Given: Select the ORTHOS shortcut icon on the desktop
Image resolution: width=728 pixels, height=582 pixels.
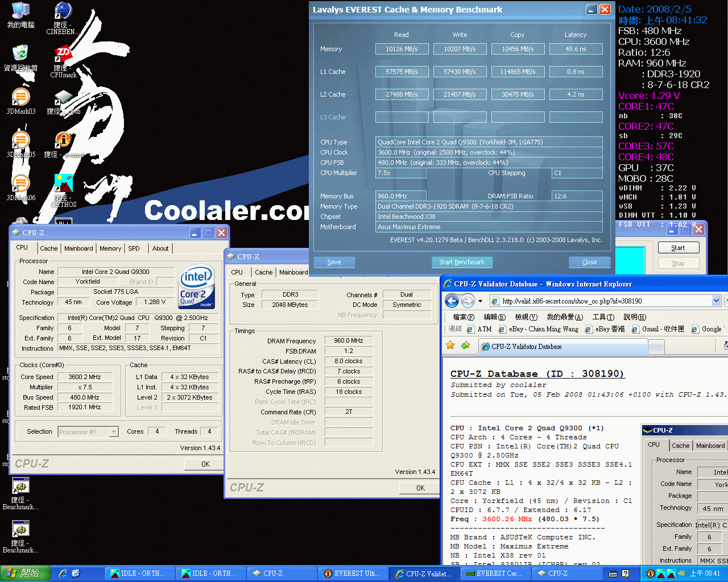Looking at the screenshot, I should point(63,190).
